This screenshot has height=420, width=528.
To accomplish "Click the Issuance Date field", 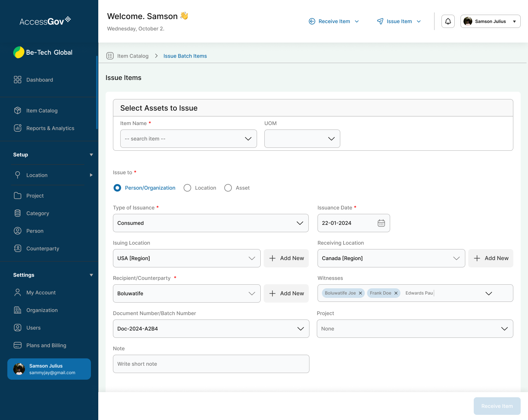I will (354, 223).
